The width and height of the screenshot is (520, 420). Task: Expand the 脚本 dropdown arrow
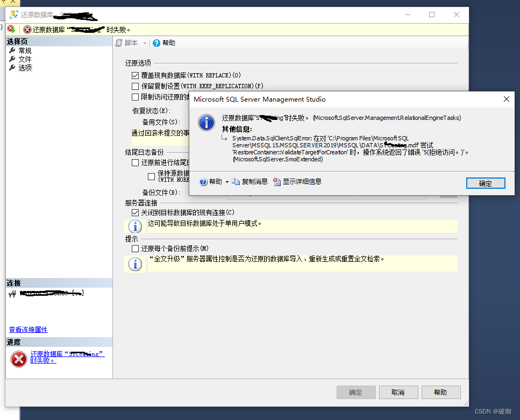(x=145, y=43)
